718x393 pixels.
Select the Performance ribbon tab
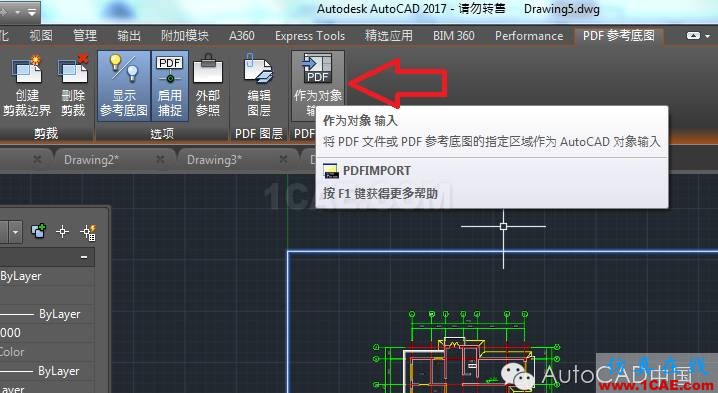click(x=529, y=35)
